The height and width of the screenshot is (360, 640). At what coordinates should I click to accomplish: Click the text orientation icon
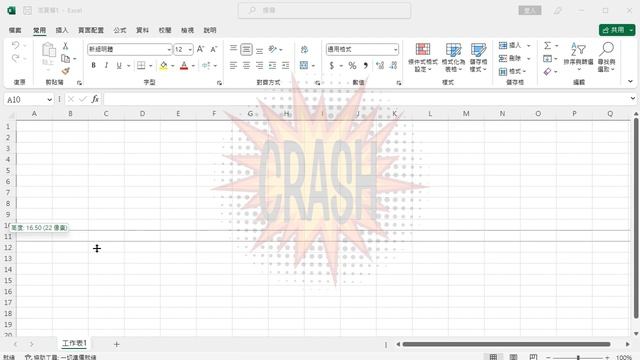point(272,49)
